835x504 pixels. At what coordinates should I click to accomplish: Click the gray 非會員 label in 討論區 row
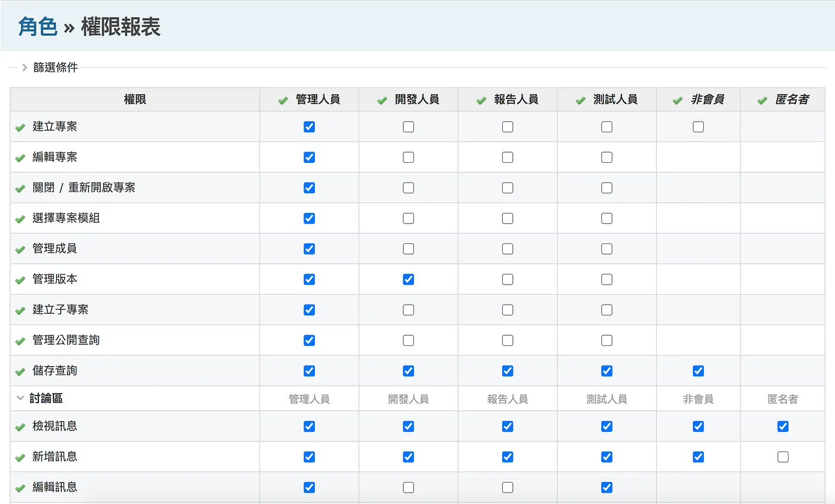pos(698,399)
